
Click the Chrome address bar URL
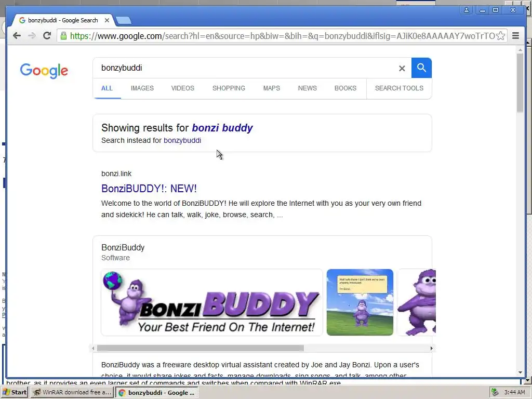(282, 36)
